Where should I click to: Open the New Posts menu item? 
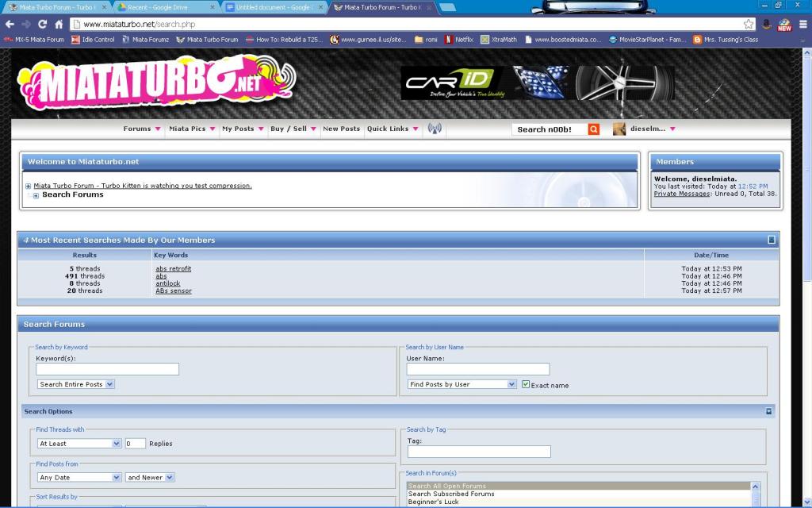coord(341,129)
